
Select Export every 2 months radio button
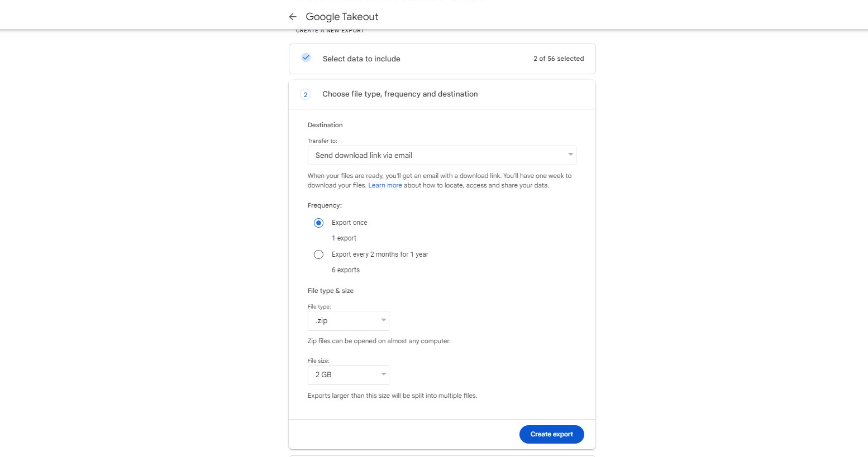[x=318, y=254]
